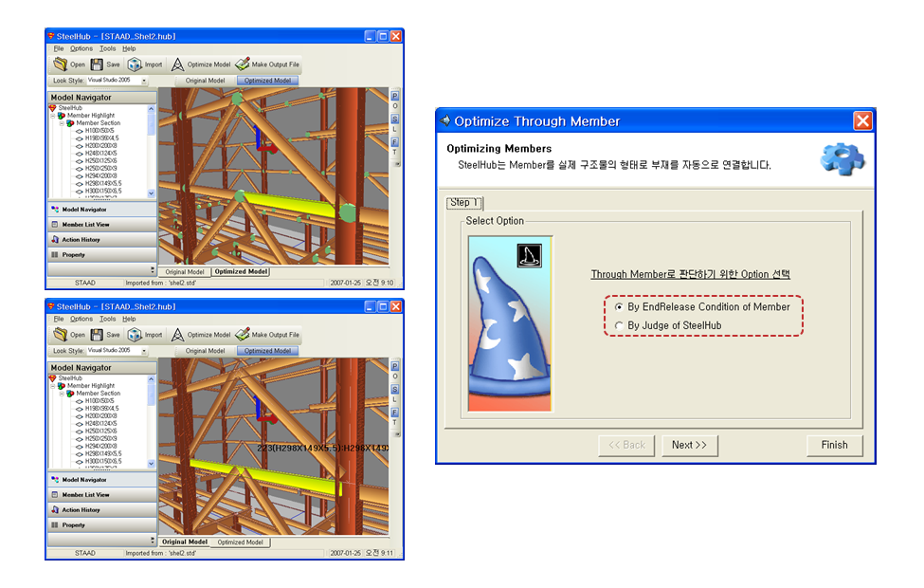Image resolution: width=924 pixels, height=588 pixels.
Task: Select H200X200X8 section in top tree
Action: (100, 146)
